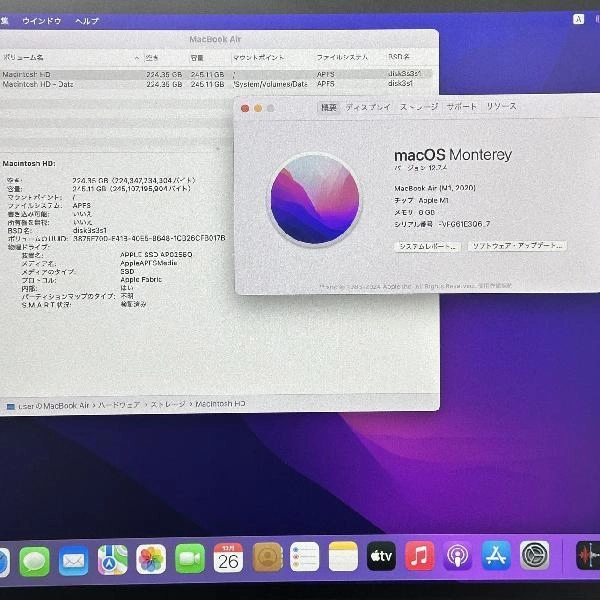This screenshot has height=600, width=600.
Task: Click the 'Apple Fabric' protocol value
Action: click(141, 280)
